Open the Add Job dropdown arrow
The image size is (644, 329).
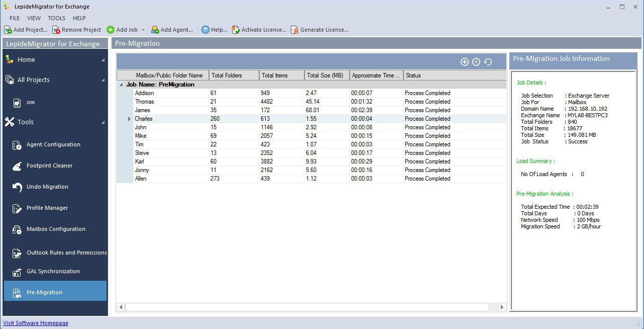point(143,30)
